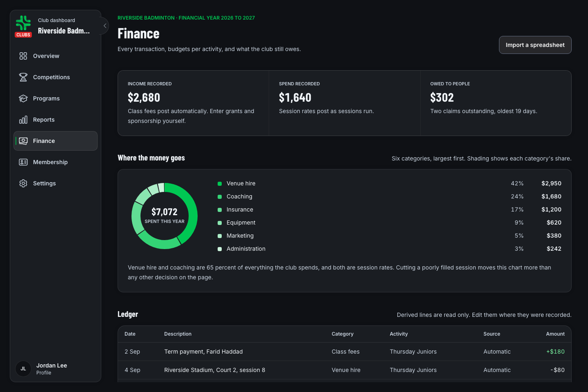This screenshot has width=588, height=392.
Task: Click the Finance banknote icon
Action: click(23, 141)
